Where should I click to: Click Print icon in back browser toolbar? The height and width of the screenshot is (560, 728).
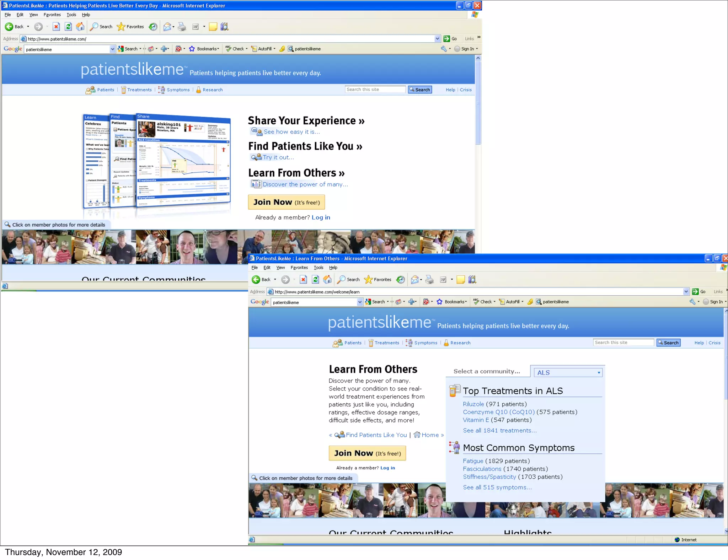coord(182,27)
